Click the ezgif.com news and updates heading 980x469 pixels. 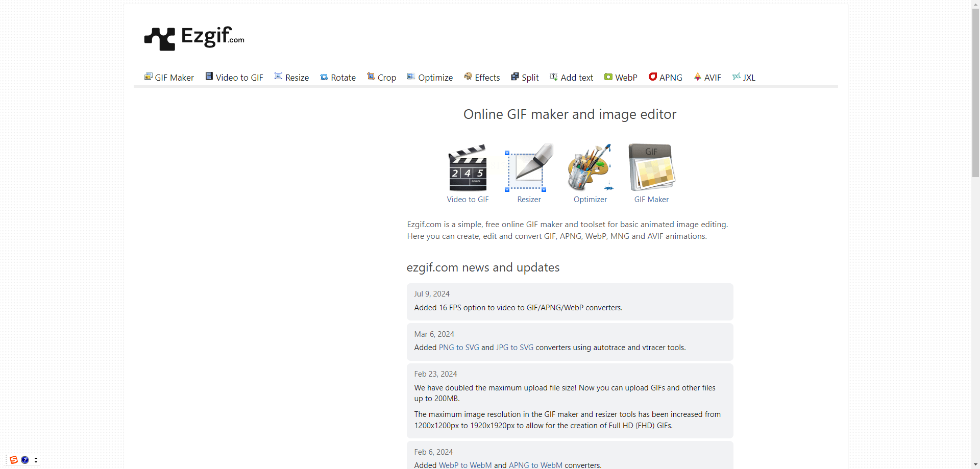pyautogui.click(x=483, y=267)
